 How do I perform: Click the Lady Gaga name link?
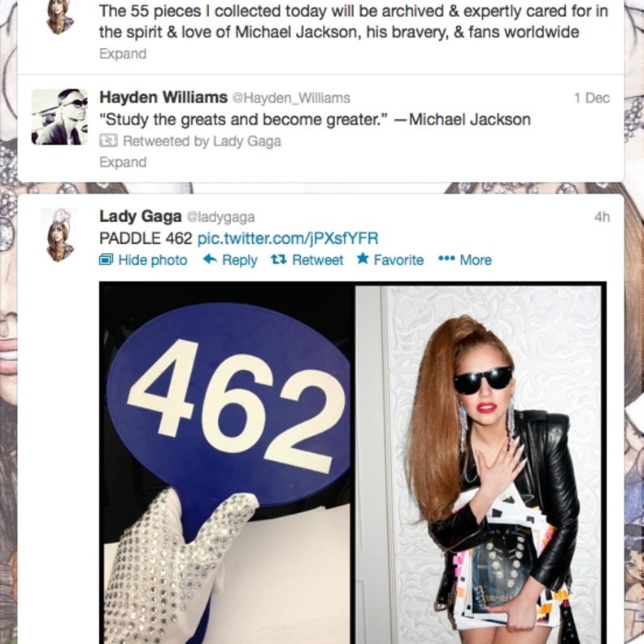(x=141, y=216)
